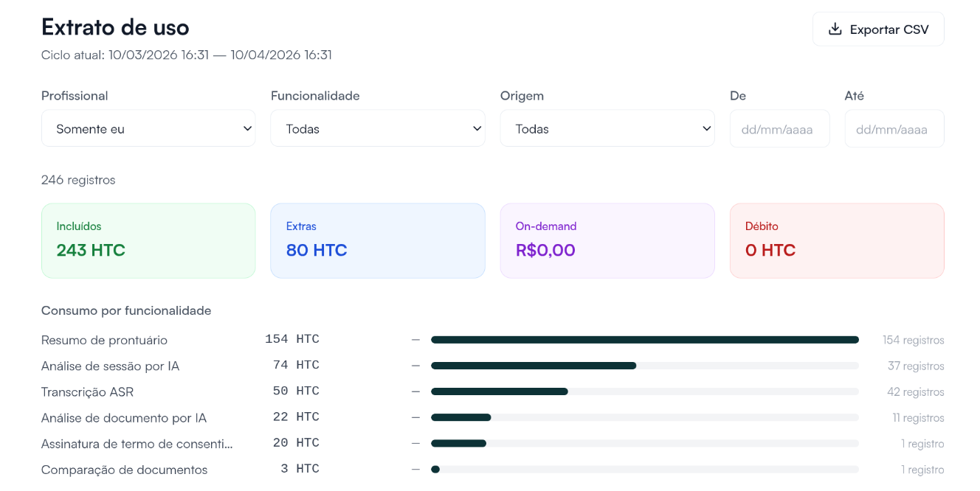The image size is (980, 491).
Task: Select the Incluídos 243 HTC card
Action: (x=148, y=241)
